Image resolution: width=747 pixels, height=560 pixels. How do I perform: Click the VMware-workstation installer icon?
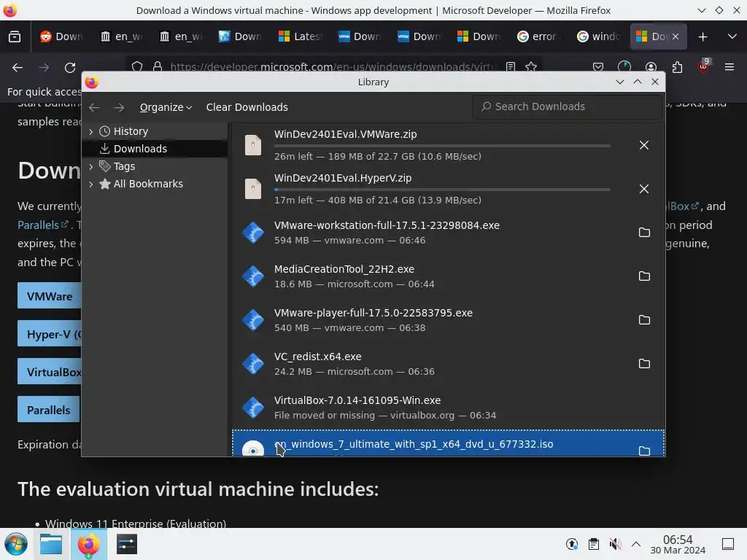[x=253, y=233]
